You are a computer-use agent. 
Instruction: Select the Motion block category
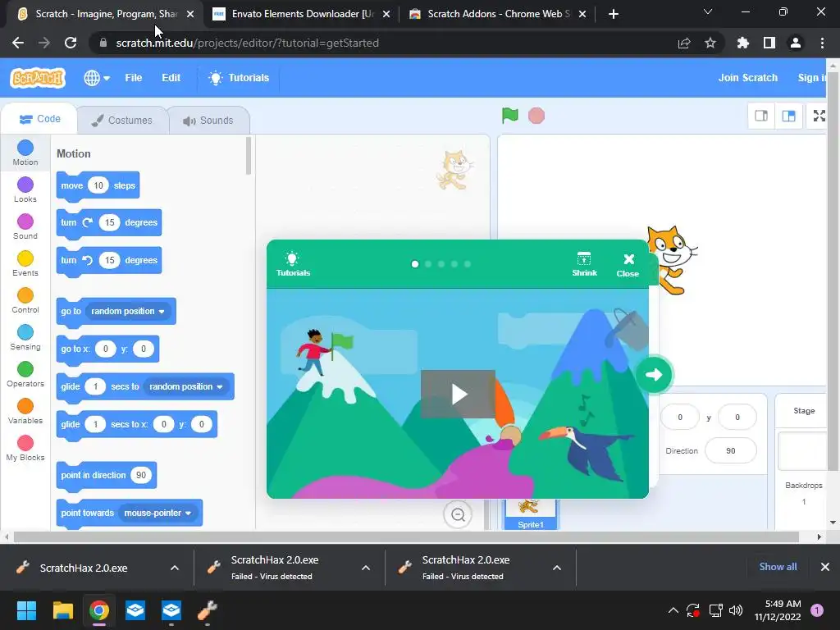(25, 153)
